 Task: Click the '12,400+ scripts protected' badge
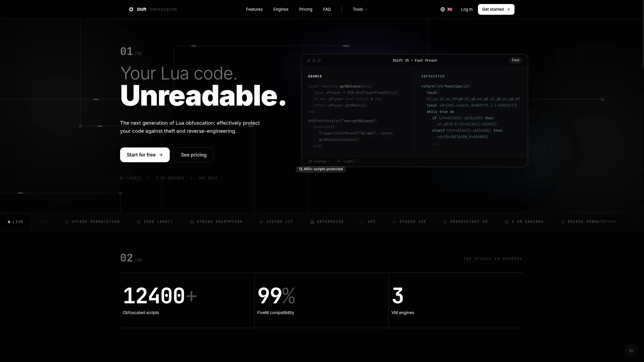tap(321, 169)
